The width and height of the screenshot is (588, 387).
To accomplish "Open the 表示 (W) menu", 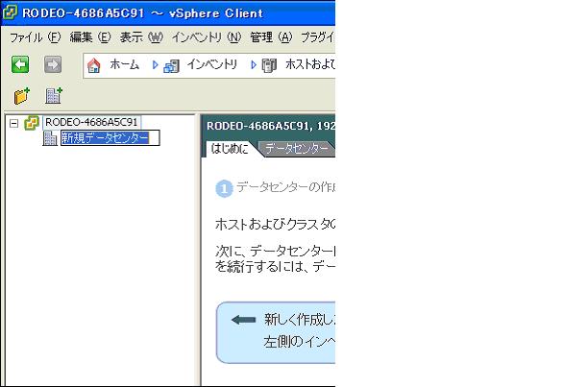I will click(141, 37).
